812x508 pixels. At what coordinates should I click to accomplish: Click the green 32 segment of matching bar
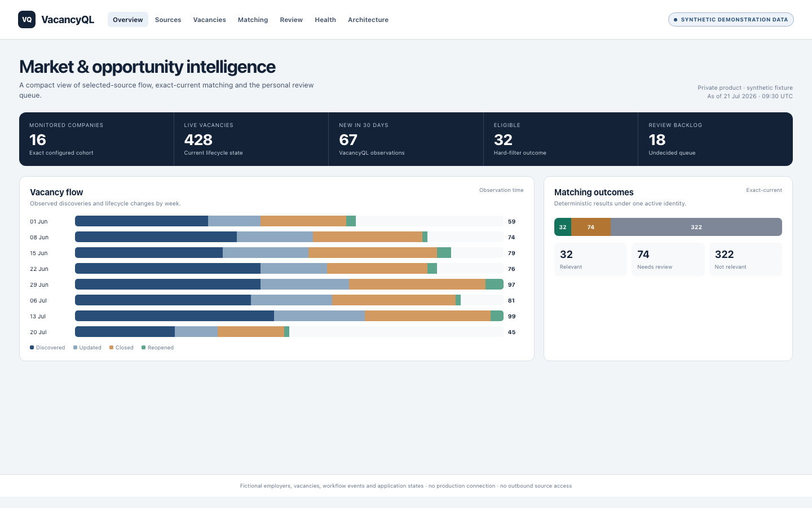coord(563,227)
